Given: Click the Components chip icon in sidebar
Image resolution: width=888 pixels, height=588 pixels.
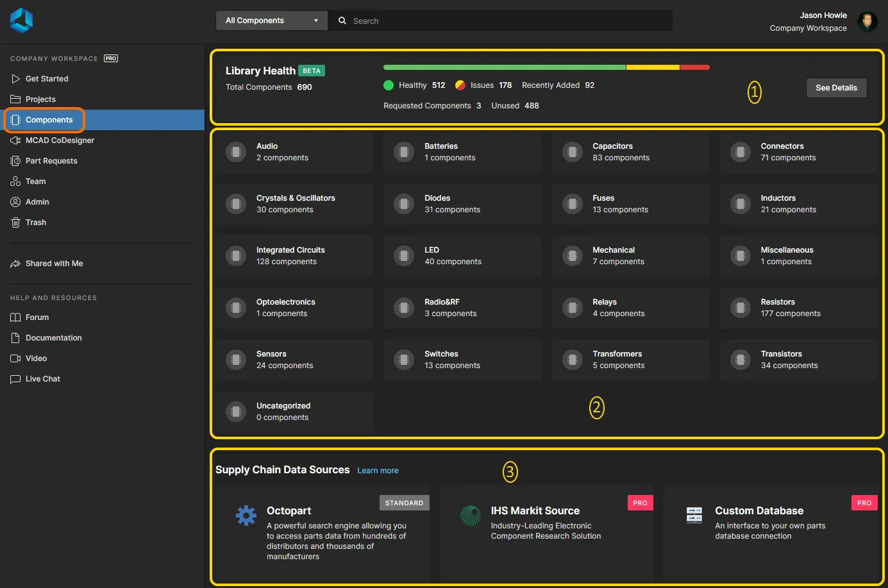Looking at the screenshot, I should pos(15,120).
